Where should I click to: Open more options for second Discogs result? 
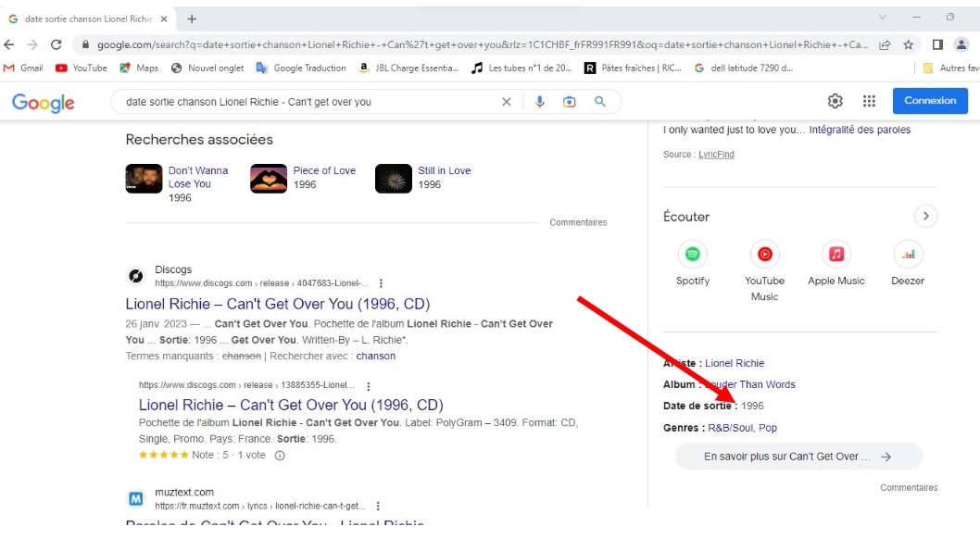[x=368, y=386]
